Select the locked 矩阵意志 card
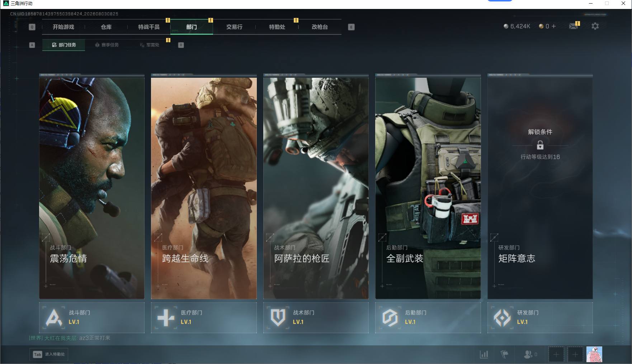 pos(540,188)
